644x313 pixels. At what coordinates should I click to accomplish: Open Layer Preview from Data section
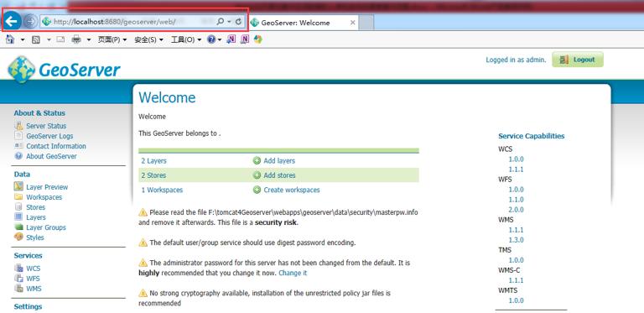47,187
